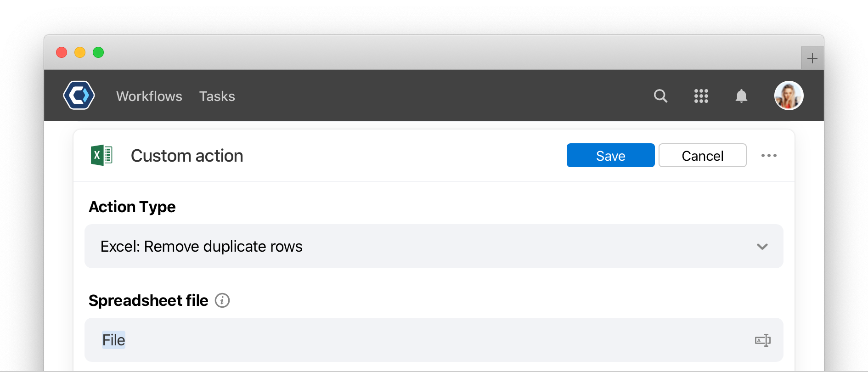Open the apps grid launcher icon
This screenshot has width=868, height=372.
point(701,96)
